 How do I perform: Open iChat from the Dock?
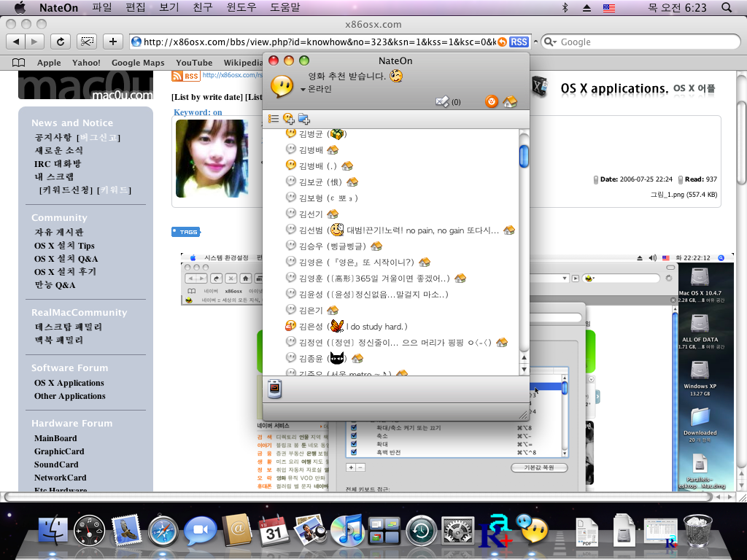coord(200,530)
